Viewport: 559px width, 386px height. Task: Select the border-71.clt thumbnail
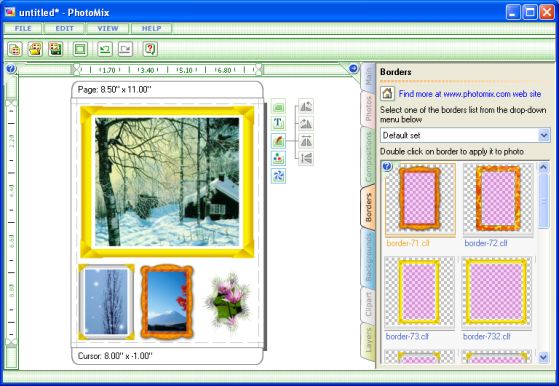[420, 200]
